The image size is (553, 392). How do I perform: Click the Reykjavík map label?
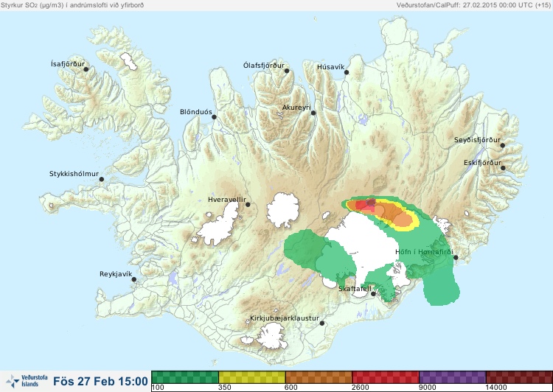tap(116, 274)
